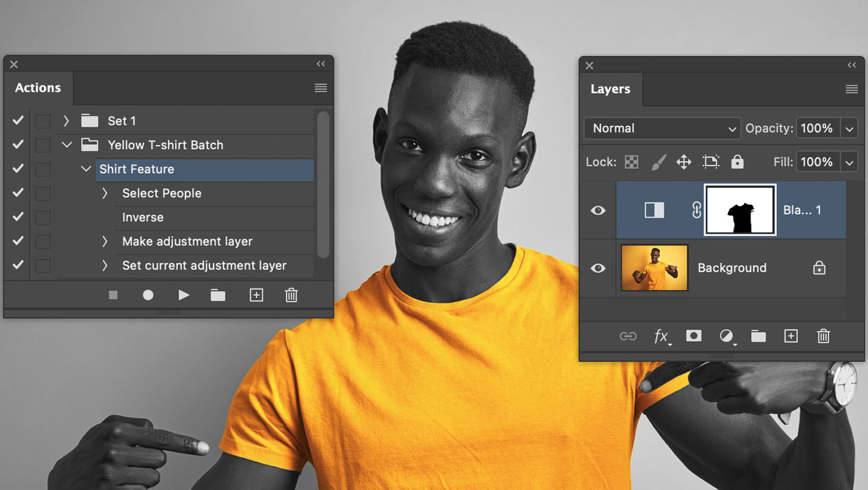This screenshot has width=868, height=490.
Task: Select Shirt Feature action
Action: coord(204,169)
